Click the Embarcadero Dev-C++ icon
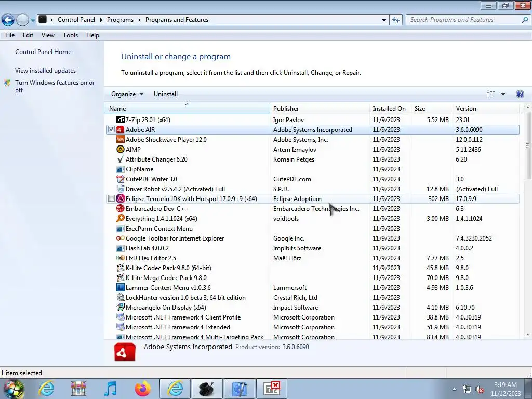This screenshot has width=532, height=399. 120,208
